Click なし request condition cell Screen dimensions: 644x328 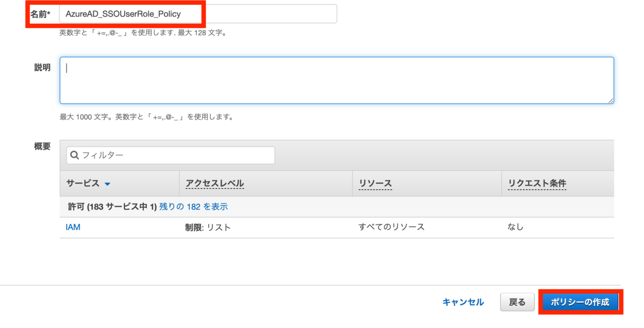click(x=515, y=227)
